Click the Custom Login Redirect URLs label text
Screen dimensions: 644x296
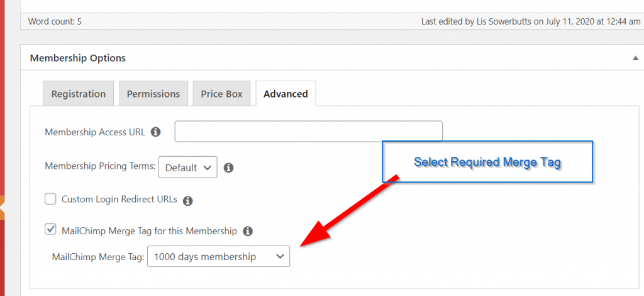coord(119,200)
